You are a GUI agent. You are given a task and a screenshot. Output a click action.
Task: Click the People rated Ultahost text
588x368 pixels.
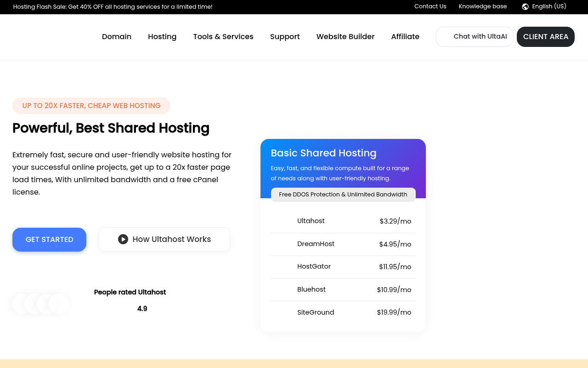[x=130, y=292]
